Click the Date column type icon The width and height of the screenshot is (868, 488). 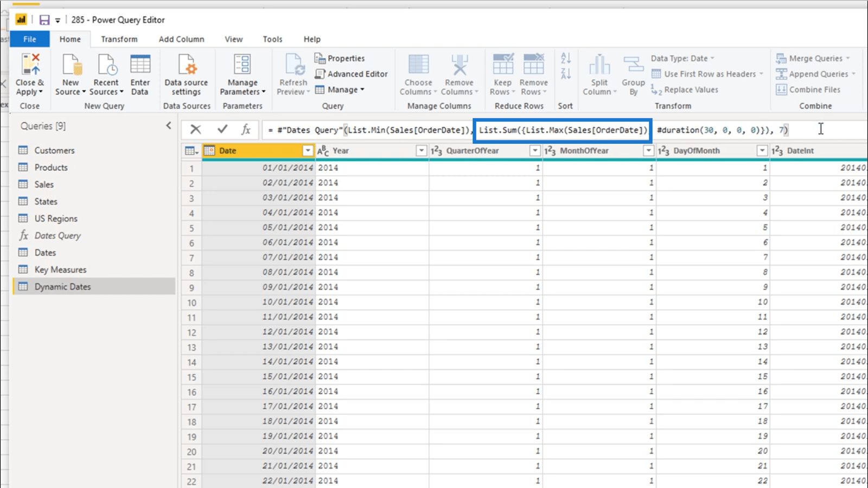209,151
